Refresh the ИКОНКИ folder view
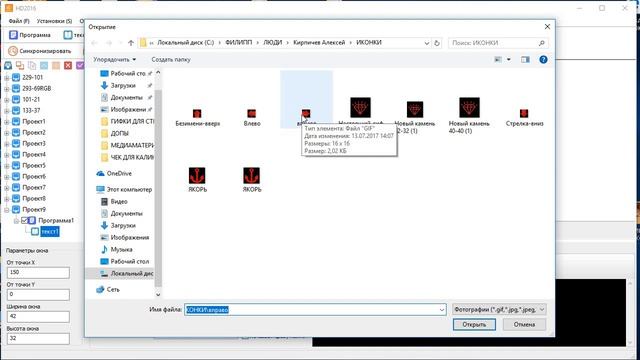 coord(437,43)
